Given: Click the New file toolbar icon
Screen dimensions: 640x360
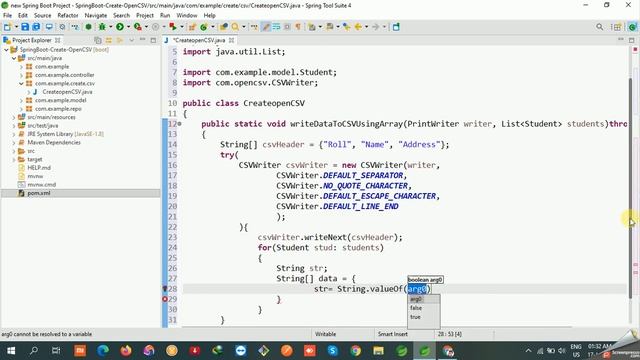Looking at the screenshot, I should (7, 27).
